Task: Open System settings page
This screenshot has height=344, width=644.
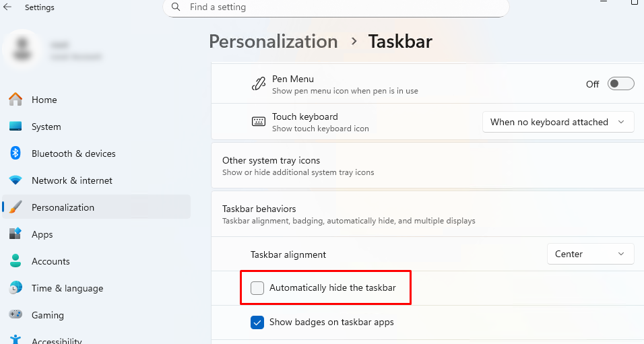Action: pos(46,127)
